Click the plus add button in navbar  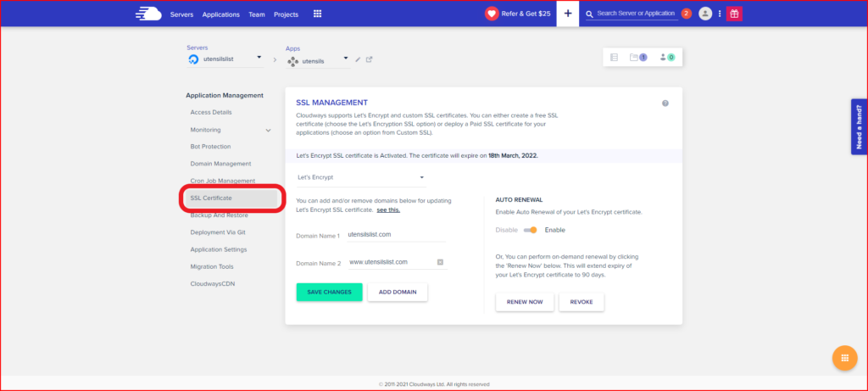click(x=568, y=14)
